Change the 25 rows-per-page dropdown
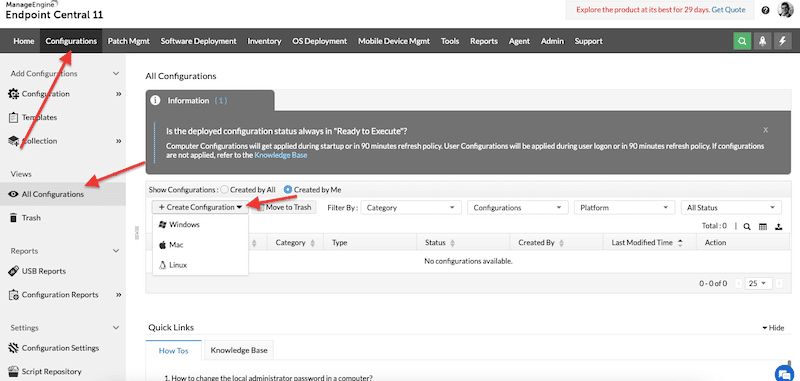The height and width of the screenshot is (381, 800). click(x=759, y=284)
